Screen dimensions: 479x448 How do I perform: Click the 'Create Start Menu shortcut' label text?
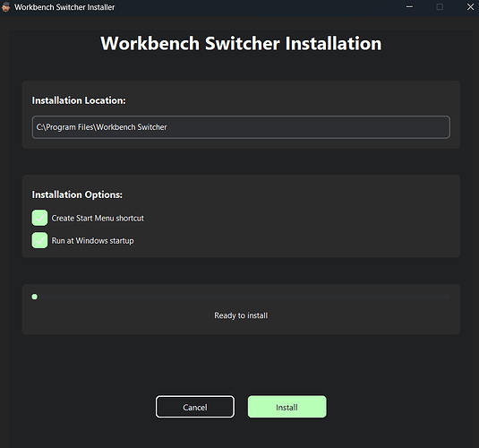click(98, 218)
